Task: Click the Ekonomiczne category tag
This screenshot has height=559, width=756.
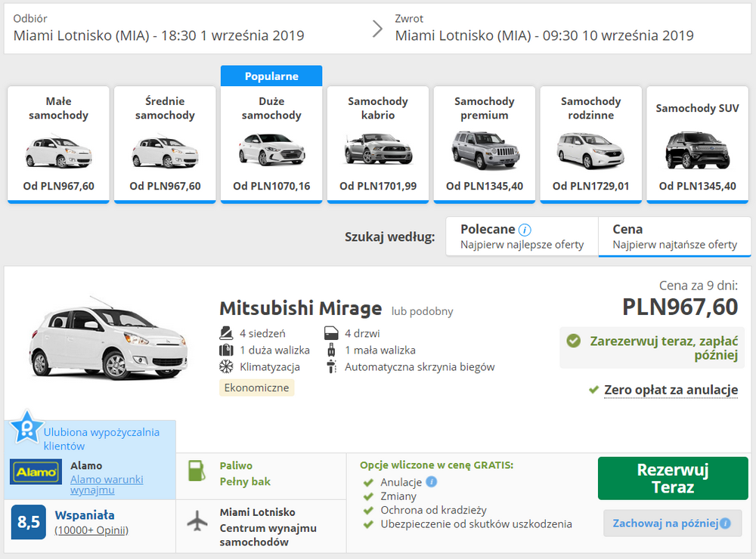Action: click(256, 388)
